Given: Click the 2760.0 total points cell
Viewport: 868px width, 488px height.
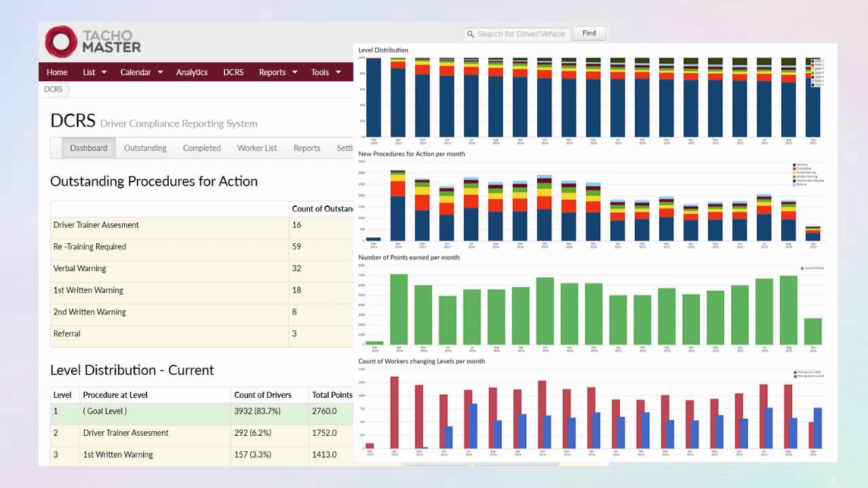Looking at the screenshot, I should [x=324, y=411].
